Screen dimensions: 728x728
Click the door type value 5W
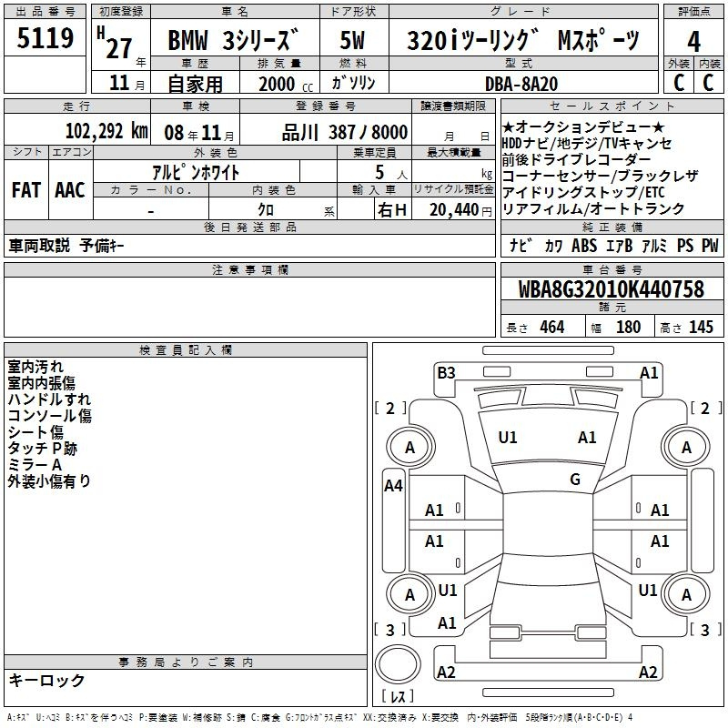[x=352, y=40]
